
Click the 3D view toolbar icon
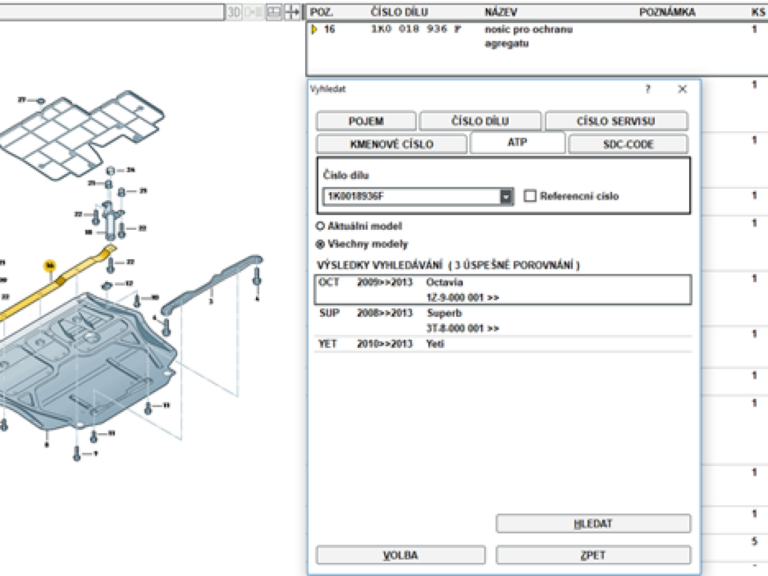click(x=233, y=12)
